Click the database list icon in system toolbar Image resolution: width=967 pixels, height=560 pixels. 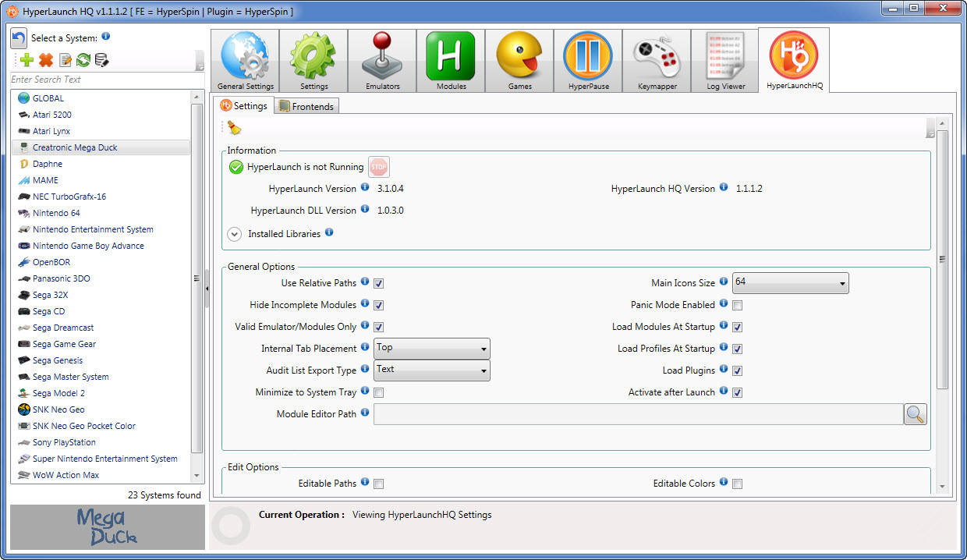coord(102,60)
